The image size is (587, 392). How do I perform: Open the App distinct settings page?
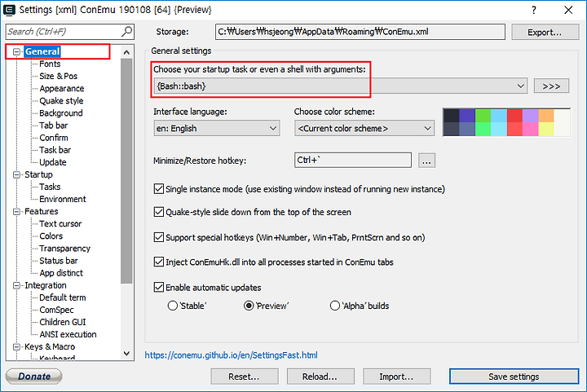61,273
